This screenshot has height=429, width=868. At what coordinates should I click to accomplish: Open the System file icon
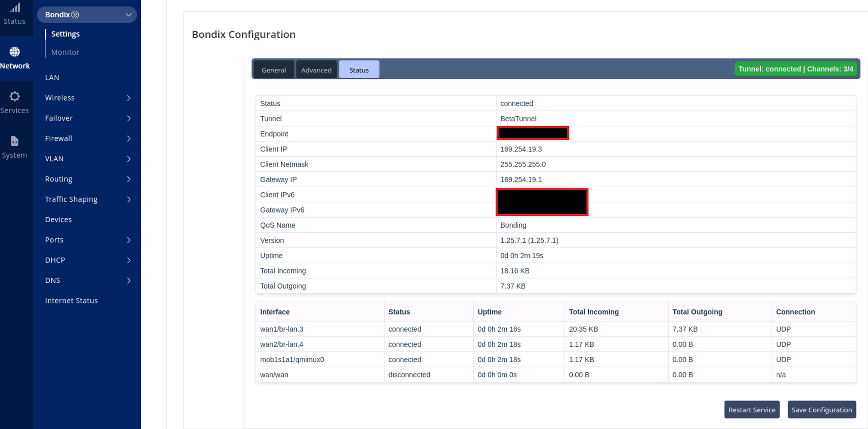(x=15, y=141)
